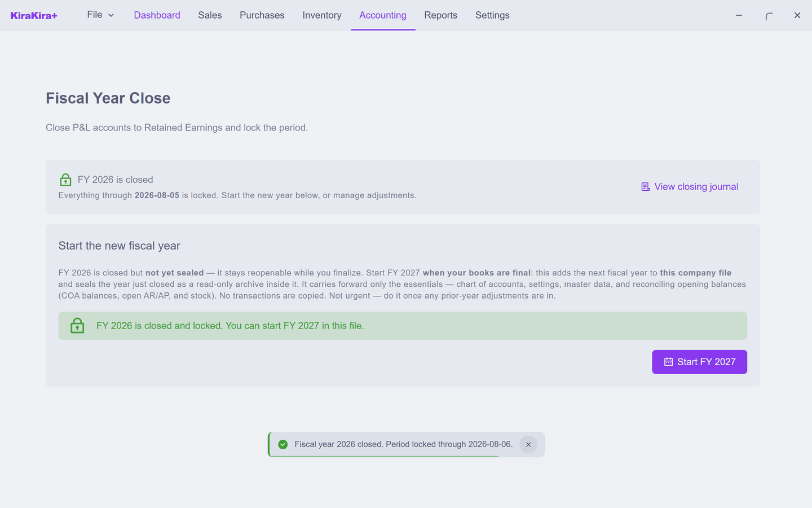Viewport: 812px width, 508px height.
Task: Open the Purchases tab
Action: [262, 15]
